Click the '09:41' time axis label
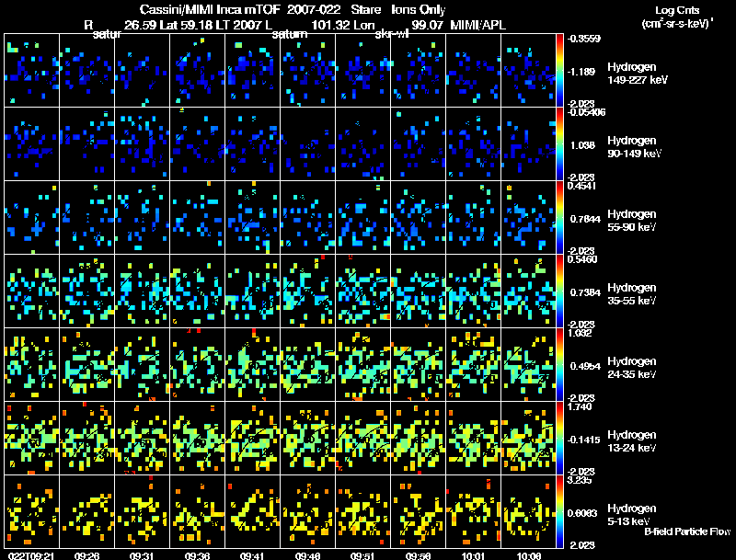This screenshot has width=736, height=560. click(x=252, y=555)
